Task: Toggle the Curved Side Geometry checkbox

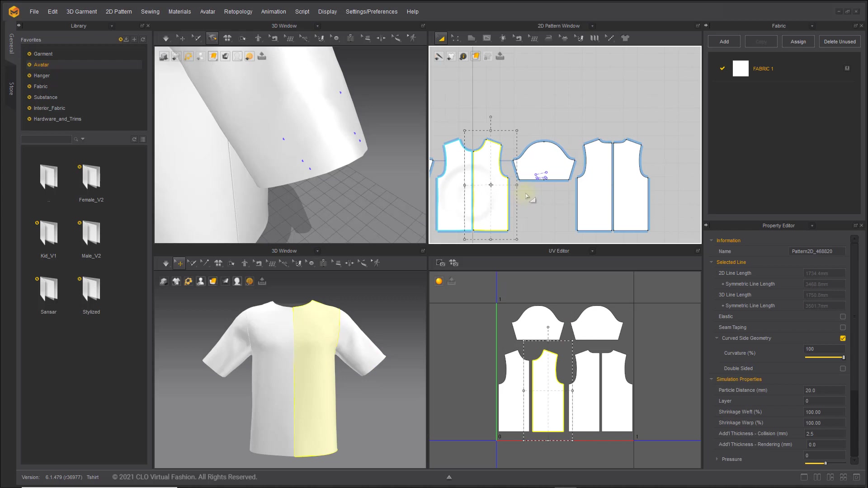Action: click(x=843, y=338)
